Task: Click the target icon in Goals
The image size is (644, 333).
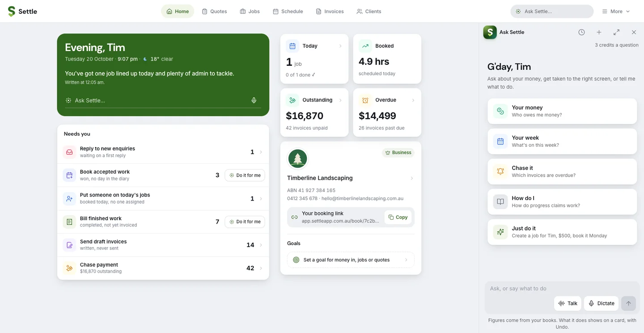Action: pyautogui.click(x=296, y=260)
